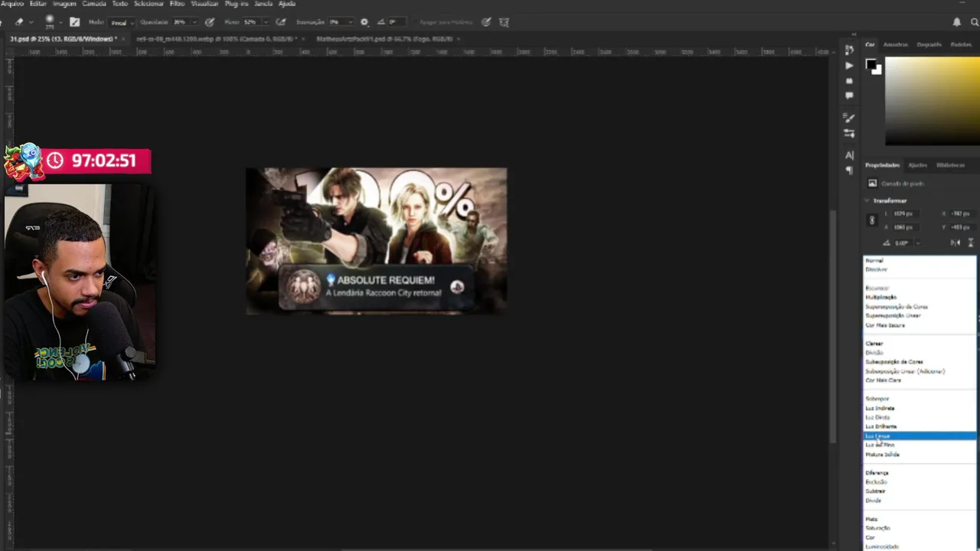Expand the Opacidade value dropdown
980x551 pixels.
click(194, 22)
